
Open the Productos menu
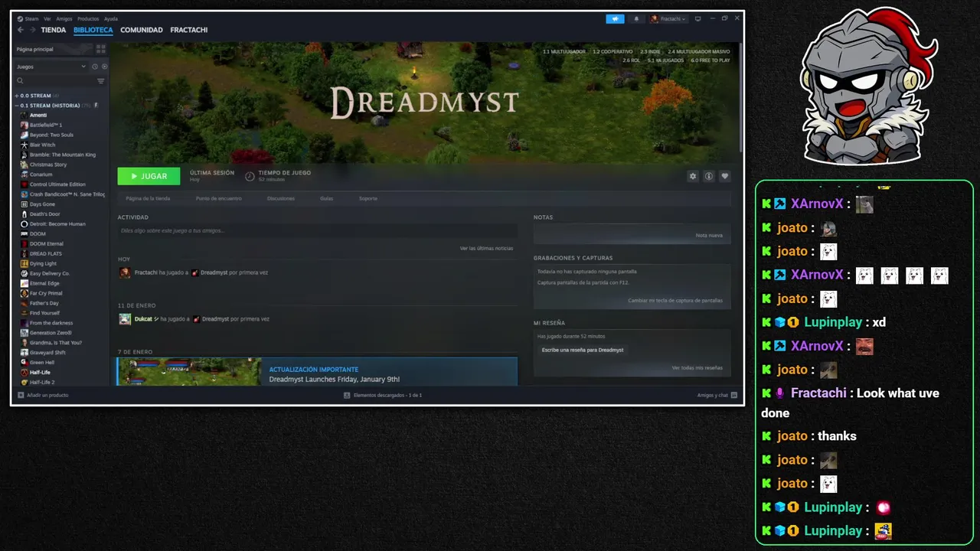(x=88, y=18)
